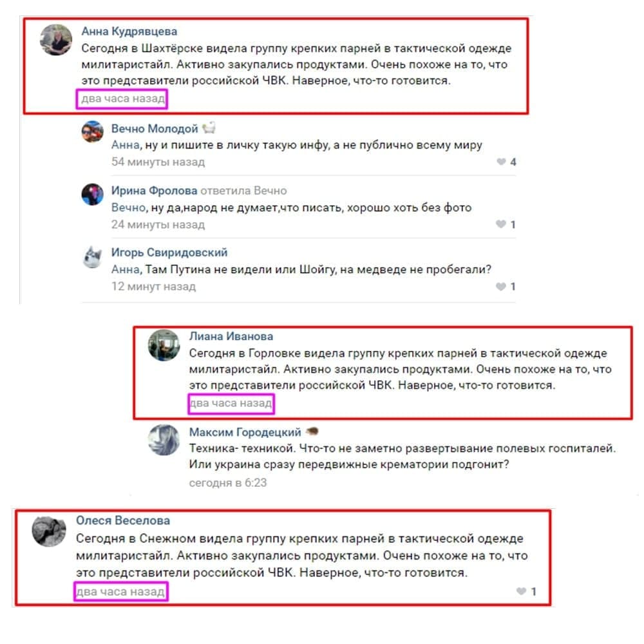Image resolution: width=644 pixels, height=644 pixels.
Task: Click heart on Игорь Свиридовский's comment
Action: pos(501,287)
